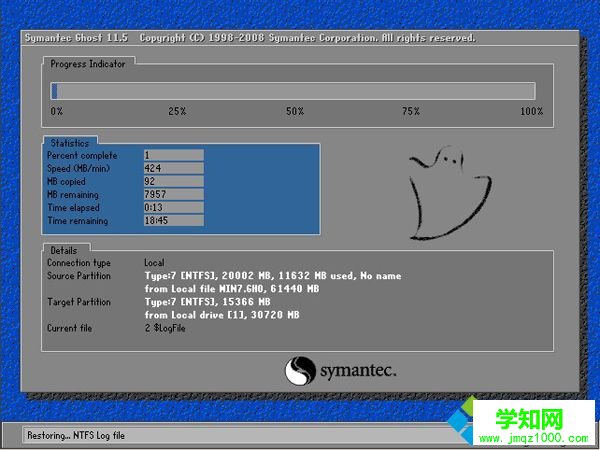600x450 pixels.
Task: Click the MB remaining label
Action: (x=73, y=195)
